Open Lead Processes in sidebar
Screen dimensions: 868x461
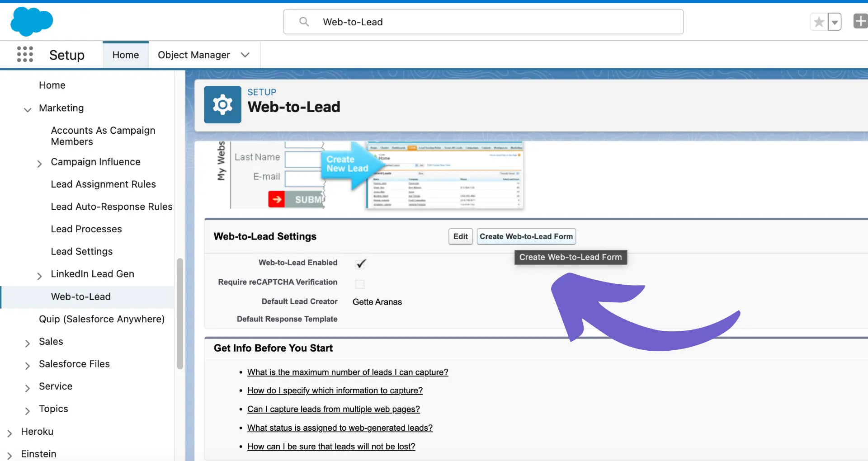86,229
